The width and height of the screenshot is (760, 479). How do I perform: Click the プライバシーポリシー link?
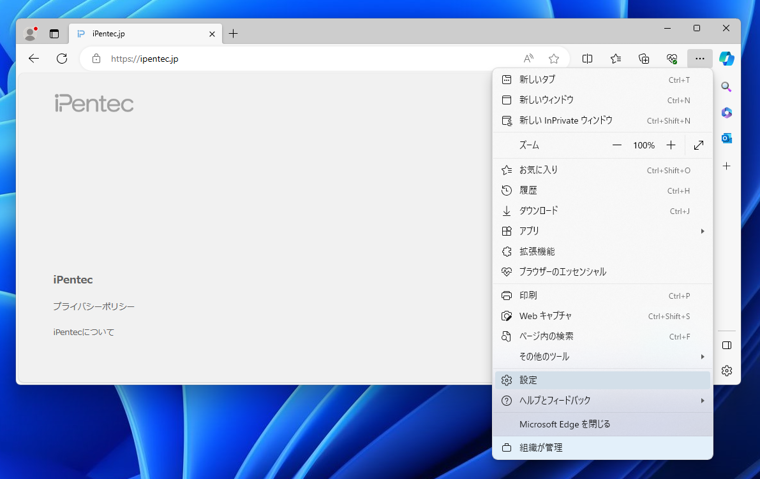(x=94, y=306)
